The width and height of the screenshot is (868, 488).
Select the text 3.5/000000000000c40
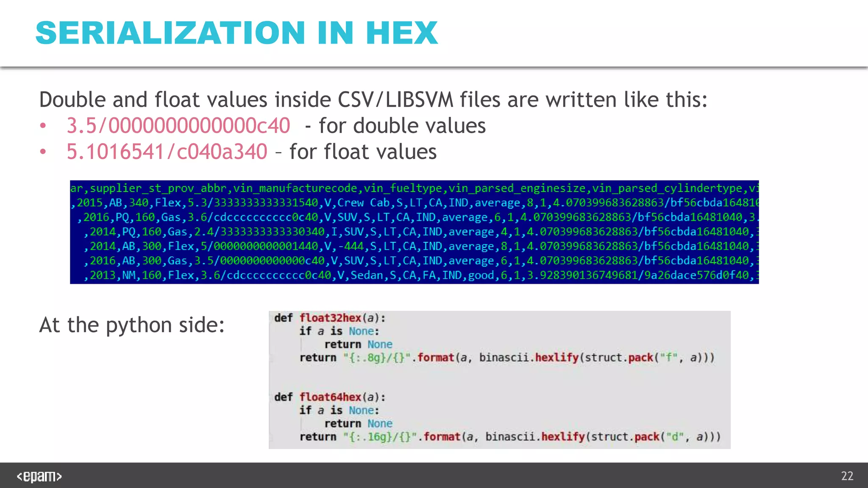pos(178,126)
